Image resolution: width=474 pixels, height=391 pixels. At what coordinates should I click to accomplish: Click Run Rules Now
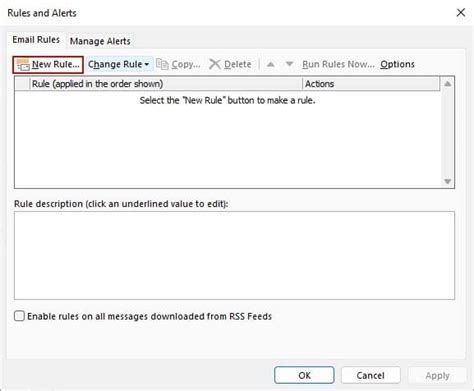[338, 64]
